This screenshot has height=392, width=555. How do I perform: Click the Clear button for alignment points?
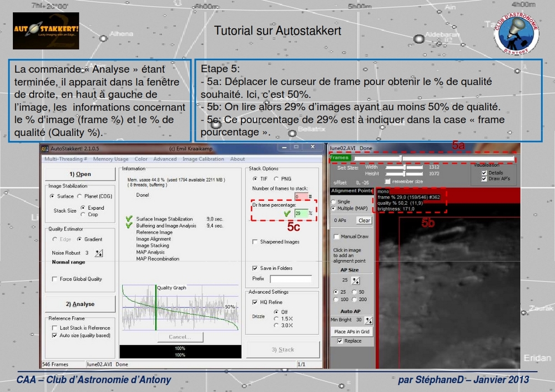[x=364, y=221]
